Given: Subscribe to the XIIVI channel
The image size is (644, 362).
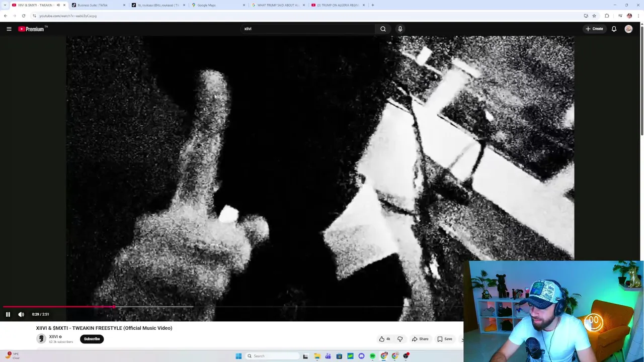Looking at the screenshot, I should tap(92, 339).
